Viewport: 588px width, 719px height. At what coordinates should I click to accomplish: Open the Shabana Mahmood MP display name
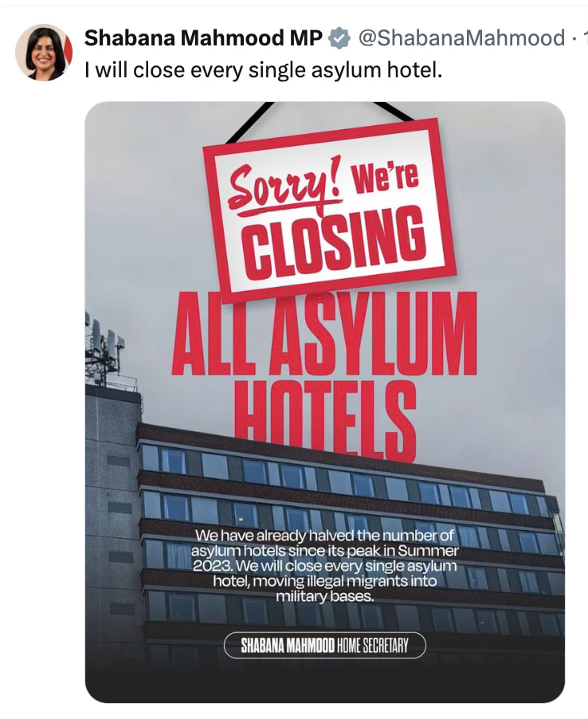203,38
